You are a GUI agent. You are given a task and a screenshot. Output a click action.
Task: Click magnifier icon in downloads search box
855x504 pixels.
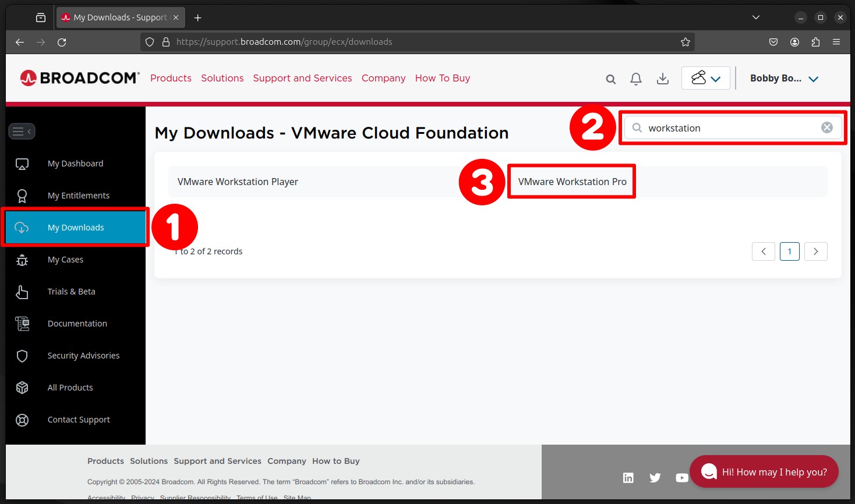637,128
